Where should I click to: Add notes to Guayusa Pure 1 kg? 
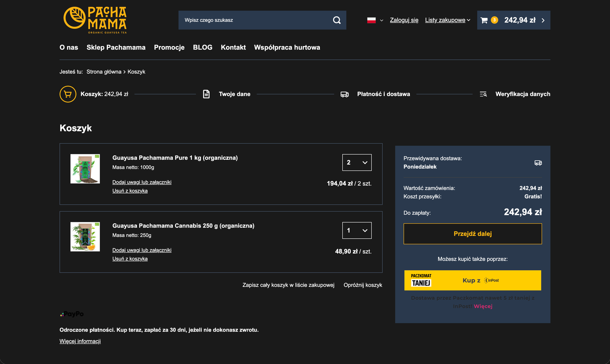click(142, 182)
